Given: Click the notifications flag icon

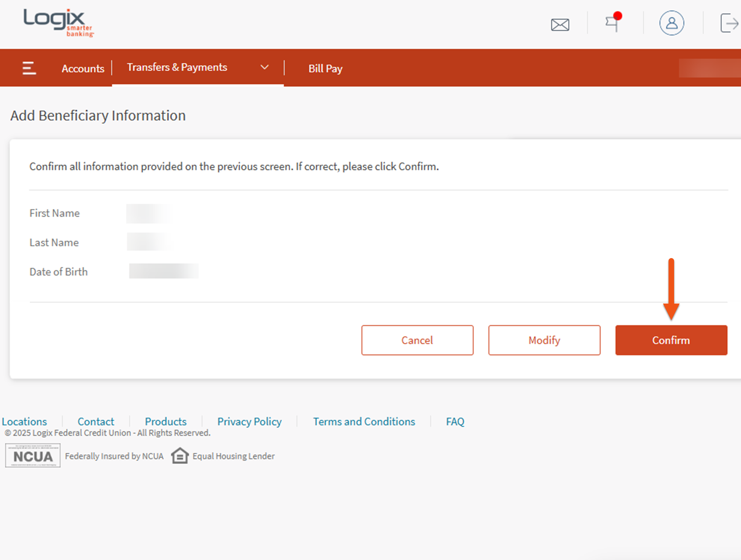Looking at the screenshot, I should (613, 23).
